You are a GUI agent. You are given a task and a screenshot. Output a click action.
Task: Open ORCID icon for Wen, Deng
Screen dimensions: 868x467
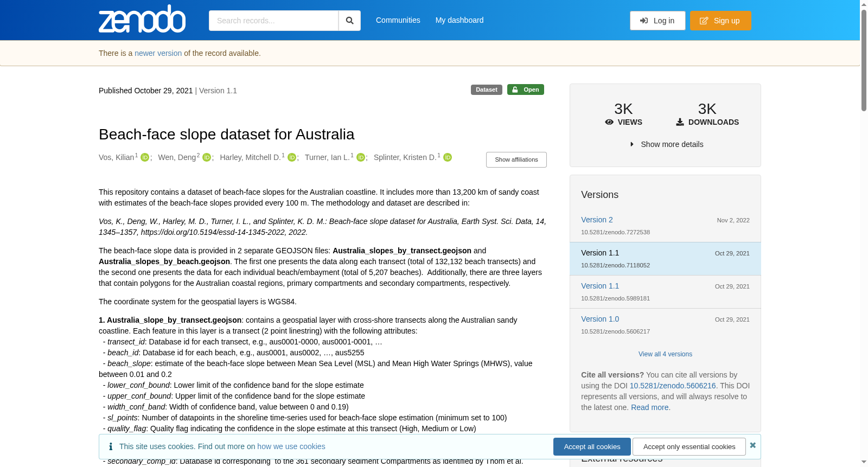coord(207,157)
